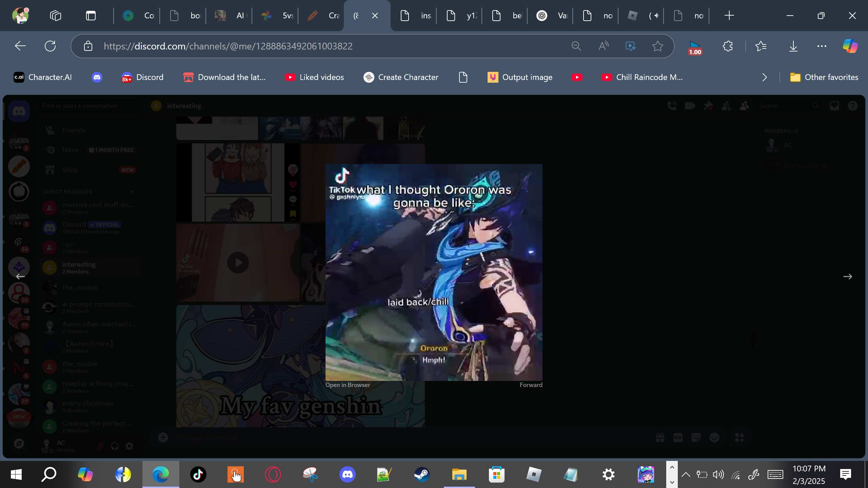Open Windows taskbar search
868x488 pixels.
pos(49,474)
